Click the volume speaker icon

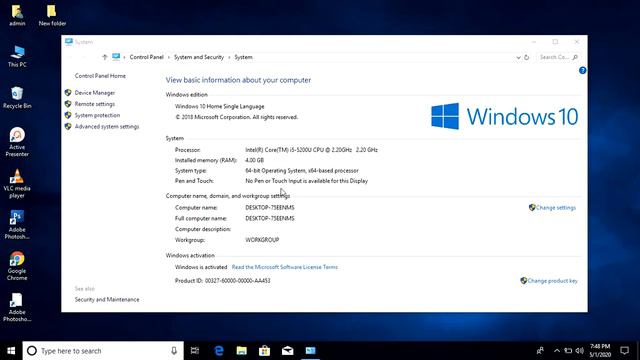coord(580,351)
